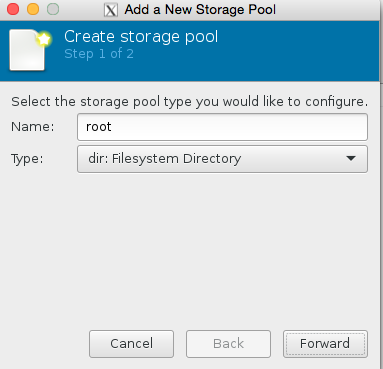Click the Step 1 of 2 text
This screenshot has width=383, height=369.
point(99,54)
